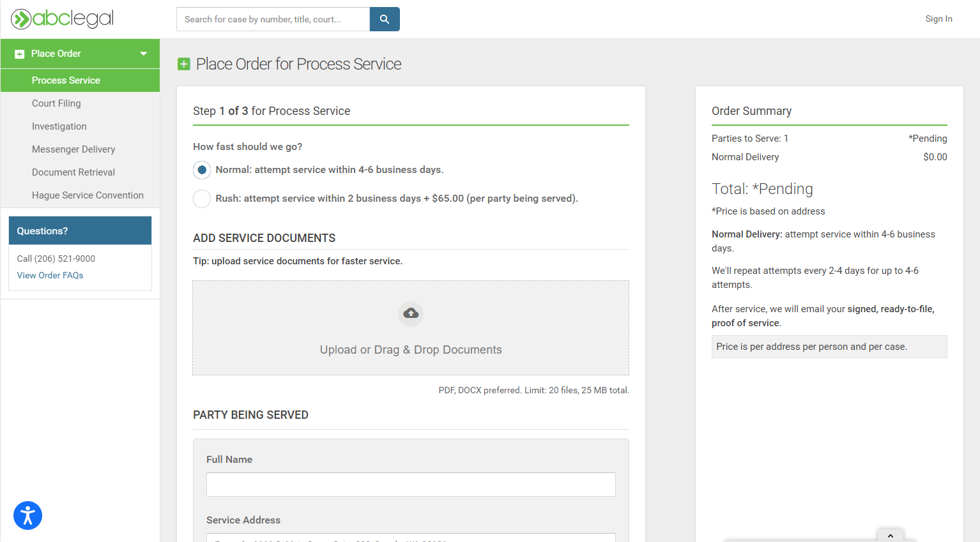Click the green plus icon beside page title
This screenshot has width=980, height=542.
pos(184,64)
